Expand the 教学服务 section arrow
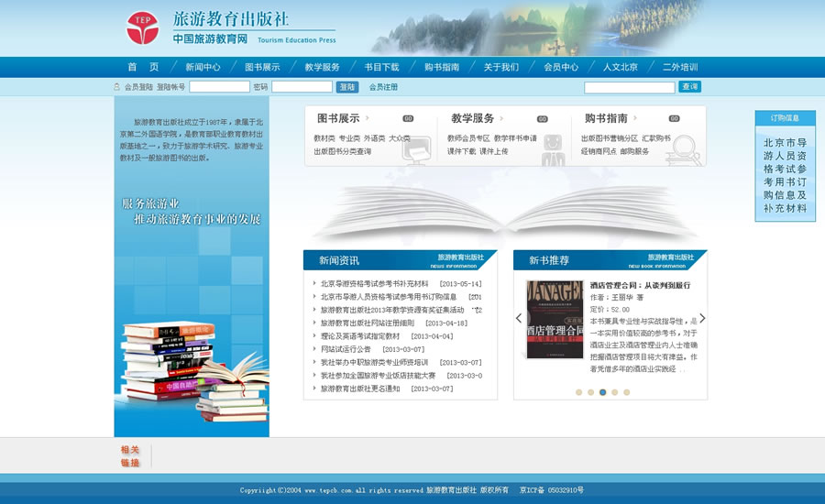 pyautogui.click(x=501, y=118)
